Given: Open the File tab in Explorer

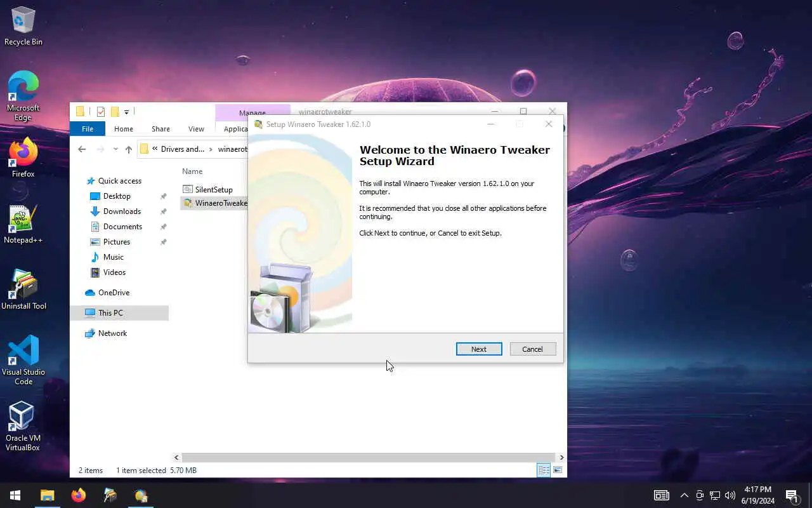Looking at the screenshot, I should click(88, 129).
